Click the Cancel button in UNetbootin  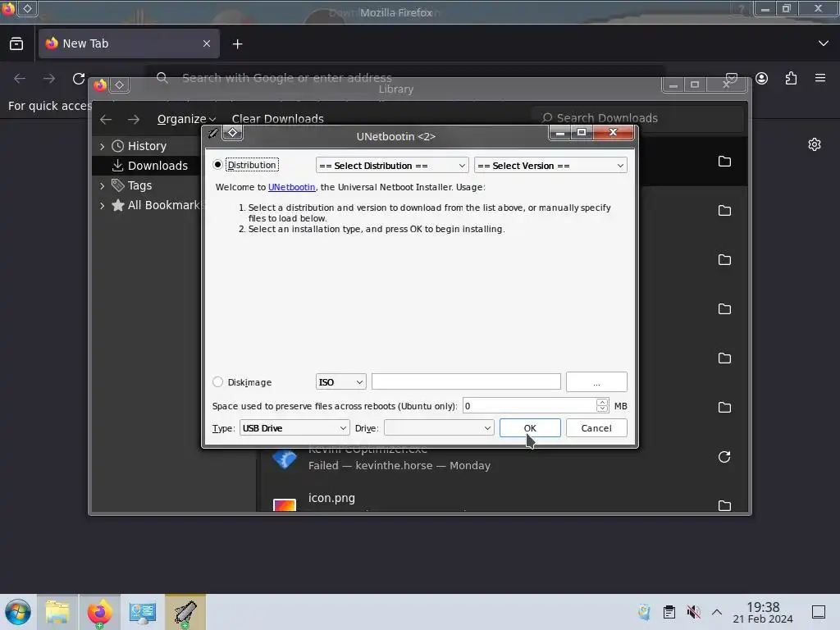pyautogui.click(x=596, y=428)
